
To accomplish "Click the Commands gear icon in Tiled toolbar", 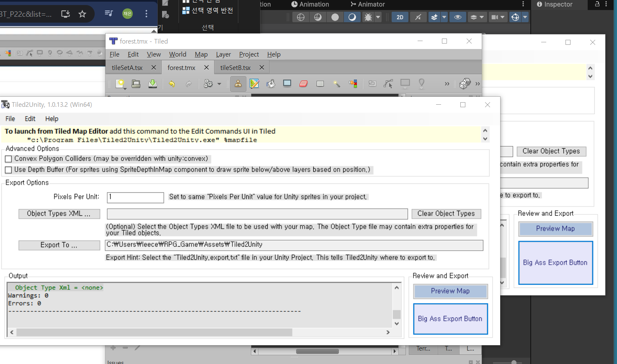I will click(x=208, y=84).
